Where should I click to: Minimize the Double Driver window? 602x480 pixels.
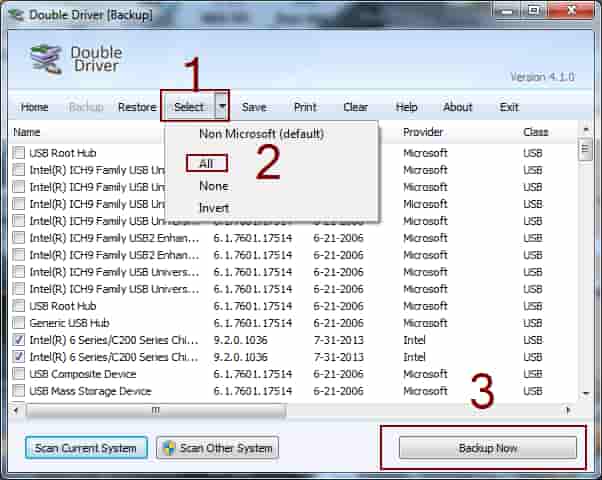click(508, 11)
